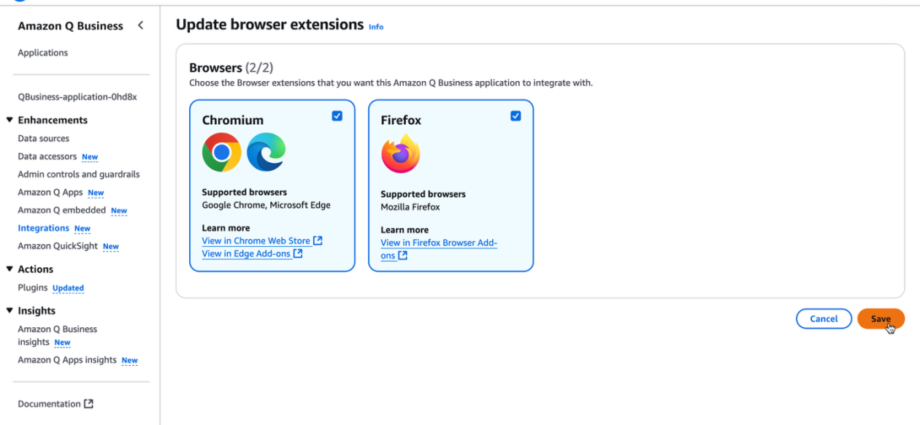Click the Microsoft Edge logo icon
Viewport: 920px width, 425px height.
point(266,152)
